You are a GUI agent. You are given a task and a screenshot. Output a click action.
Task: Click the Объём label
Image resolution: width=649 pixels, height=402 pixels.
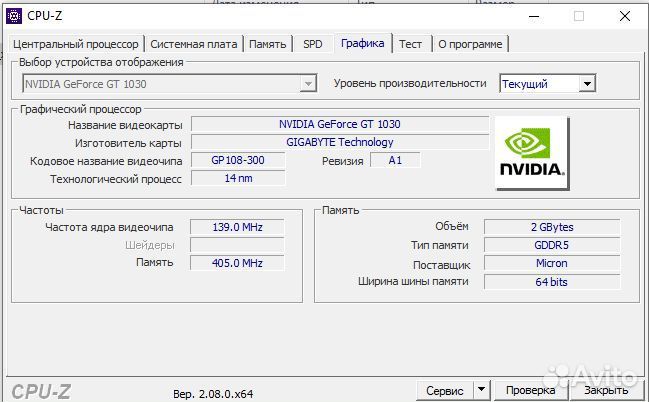[x=452, y=226]
